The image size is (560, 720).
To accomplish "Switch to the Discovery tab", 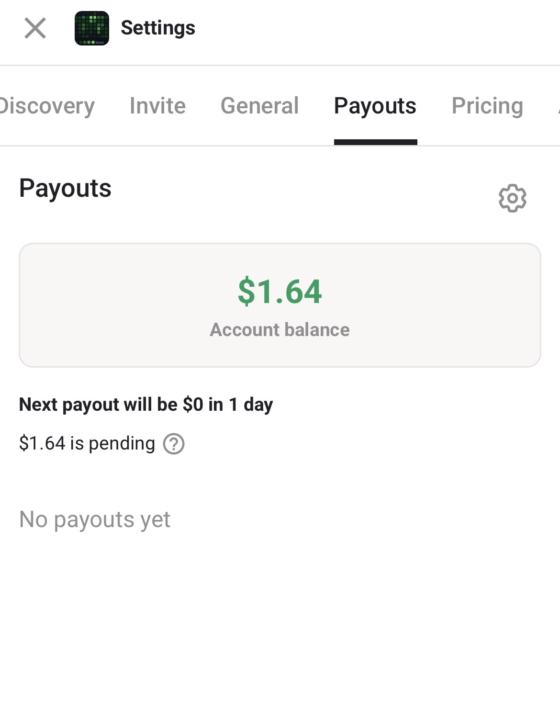I will [46, 106].
